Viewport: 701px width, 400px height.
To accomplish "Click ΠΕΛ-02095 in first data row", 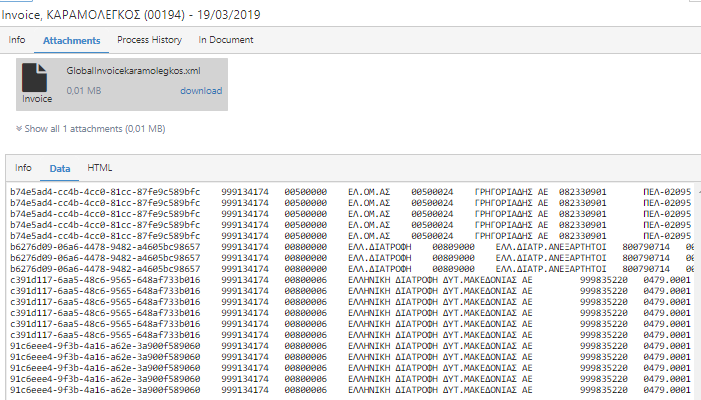I will click(x=667, y=192).
